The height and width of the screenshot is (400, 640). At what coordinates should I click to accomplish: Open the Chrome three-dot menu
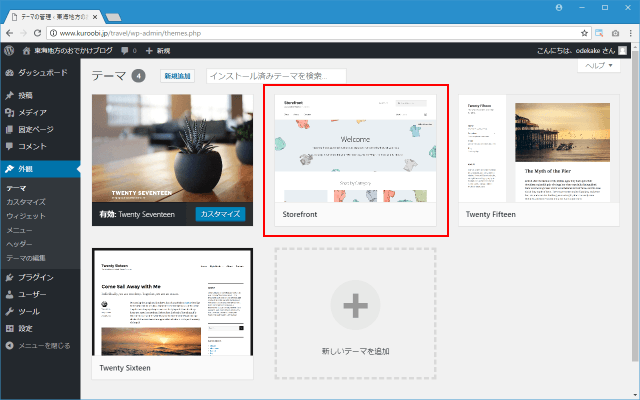(x=631, y=33)
